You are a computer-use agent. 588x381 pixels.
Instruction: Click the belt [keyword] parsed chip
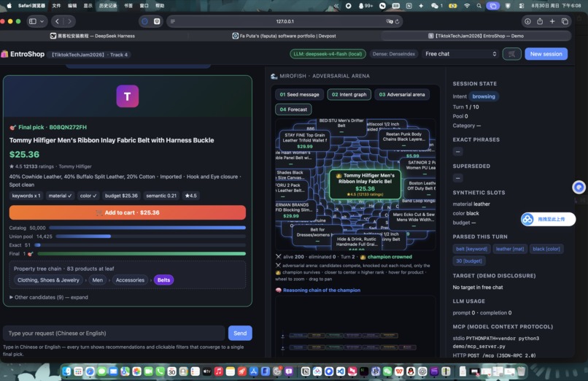point(471,249)
